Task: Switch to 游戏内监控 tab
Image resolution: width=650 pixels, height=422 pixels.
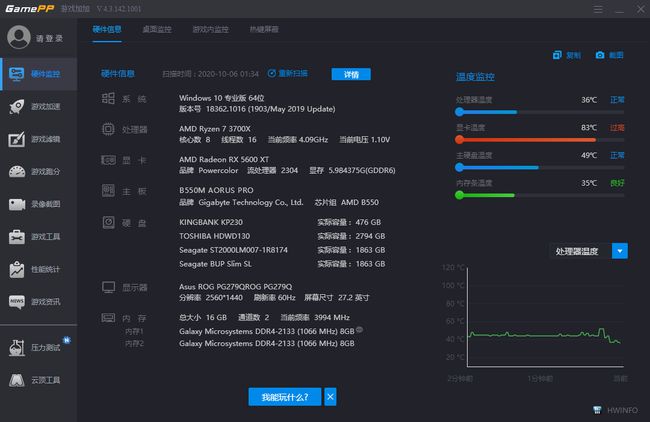Action: click(211, 29)
